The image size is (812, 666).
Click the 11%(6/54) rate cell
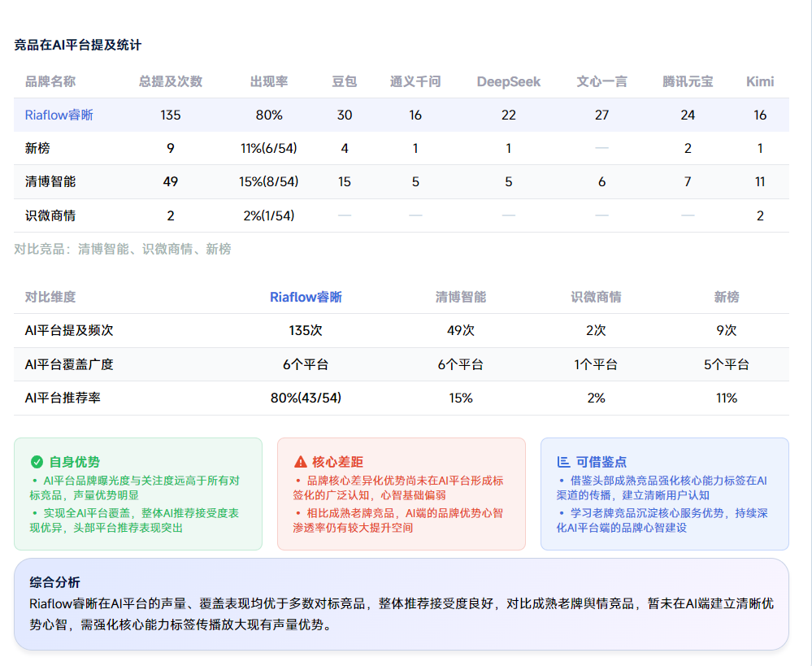(269, 148)
